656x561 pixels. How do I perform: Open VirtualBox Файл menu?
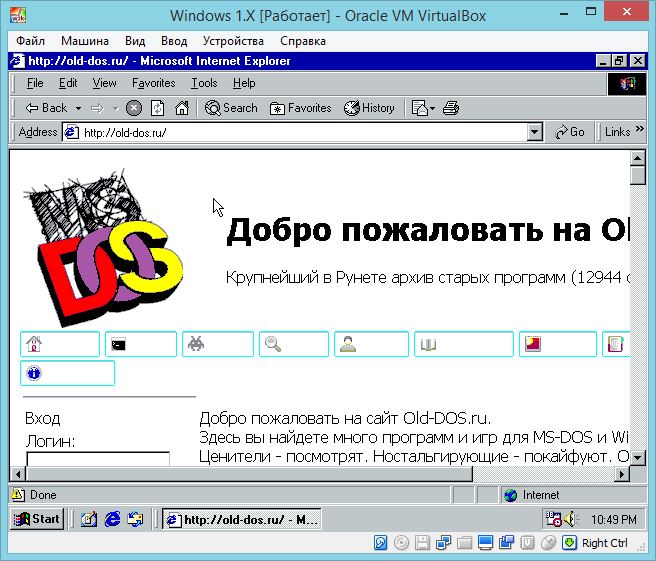point(30,41)
